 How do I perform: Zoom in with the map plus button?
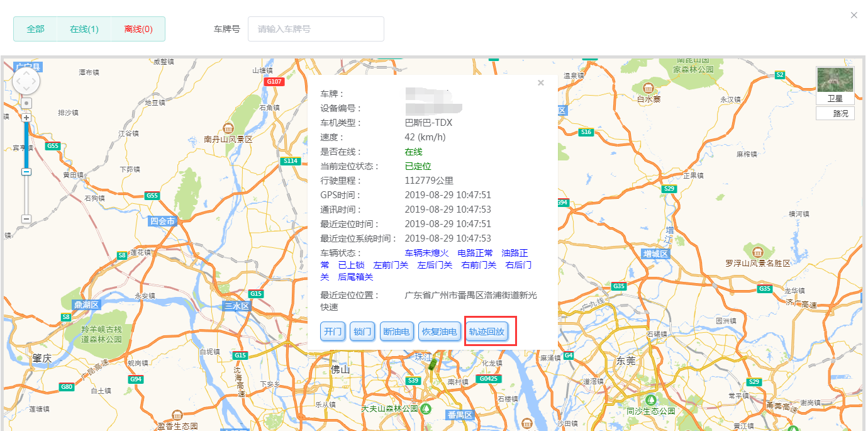(x=26, y=118)
